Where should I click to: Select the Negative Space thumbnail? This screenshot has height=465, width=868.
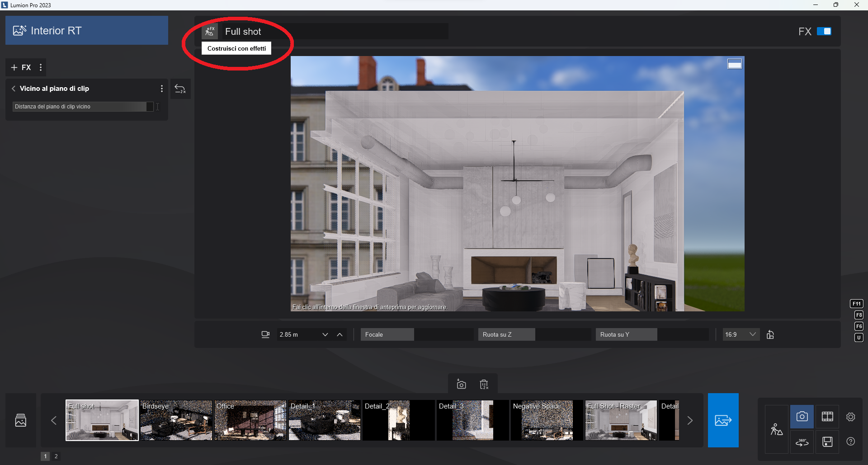(x=547, y=420)
